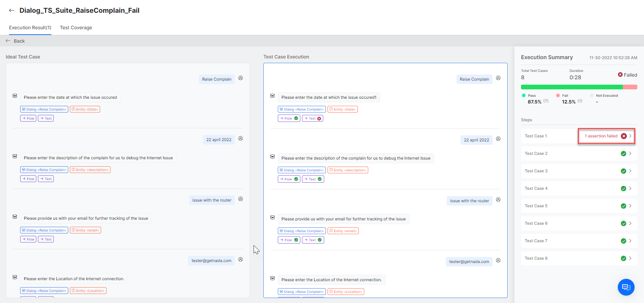Image resolution: width=644 pixels, height=303 pixels.
Task: Click the user avatar beside tester@getnada.com in execution
Action: tap(498, 260)
